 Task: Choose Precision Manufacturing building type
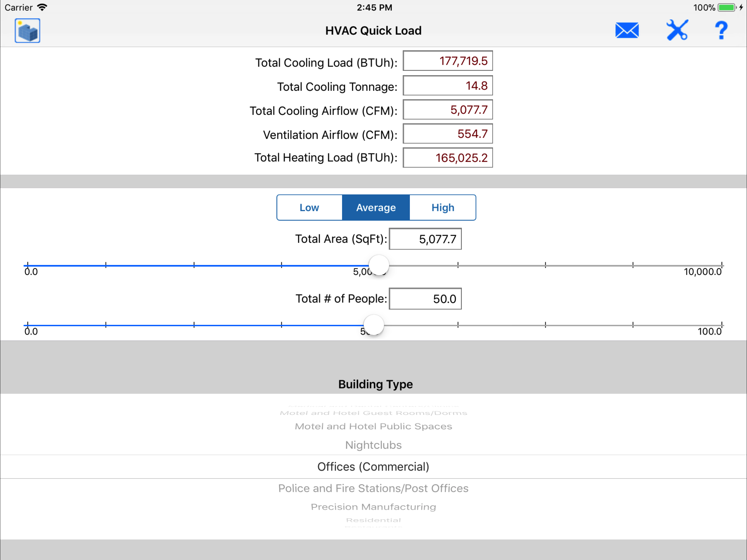tap(373, 507)
